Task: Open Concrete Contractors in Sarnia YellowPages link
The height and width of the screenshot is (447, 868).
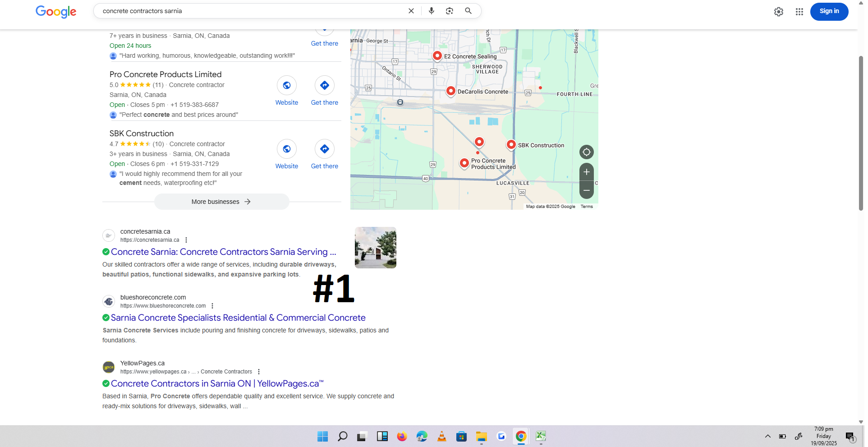Action: point(217,383)
